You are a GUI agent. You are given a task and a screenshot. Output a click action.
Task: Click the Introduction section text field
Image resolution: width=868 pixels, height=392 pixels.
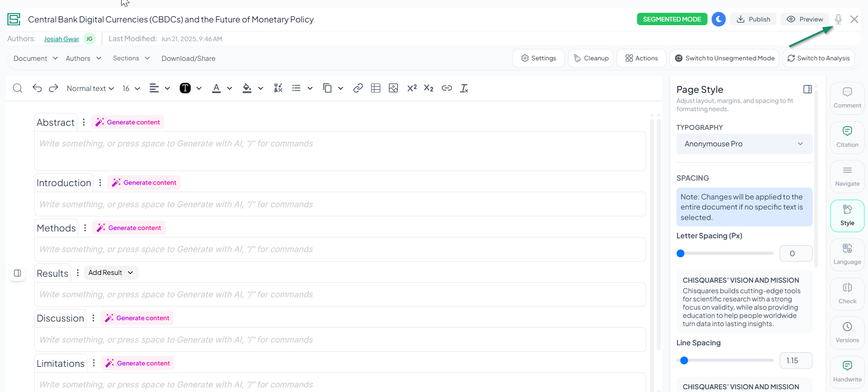click(340, 204)
